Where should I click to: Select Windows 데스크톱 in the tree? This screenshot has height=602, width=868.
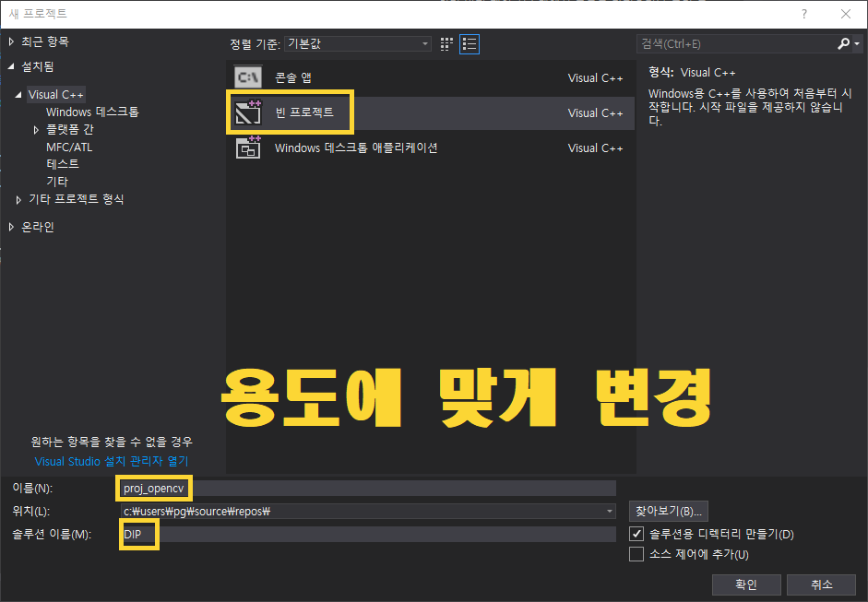(x=92, y=112)
